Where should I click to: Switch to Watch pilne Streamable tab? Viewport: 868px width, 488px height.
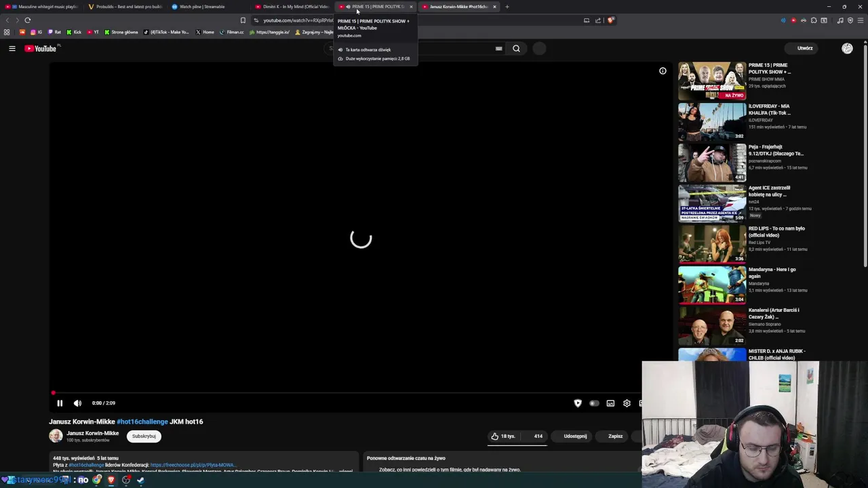(209, 7)
